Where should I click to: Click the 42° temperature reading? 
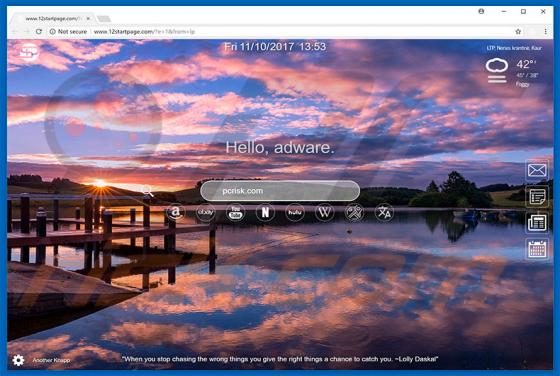[526, 64]
